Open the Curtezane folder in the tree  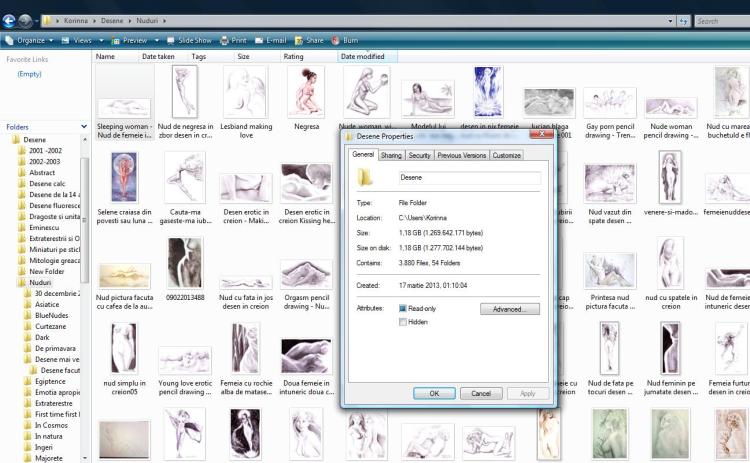[x=50, y=327]
